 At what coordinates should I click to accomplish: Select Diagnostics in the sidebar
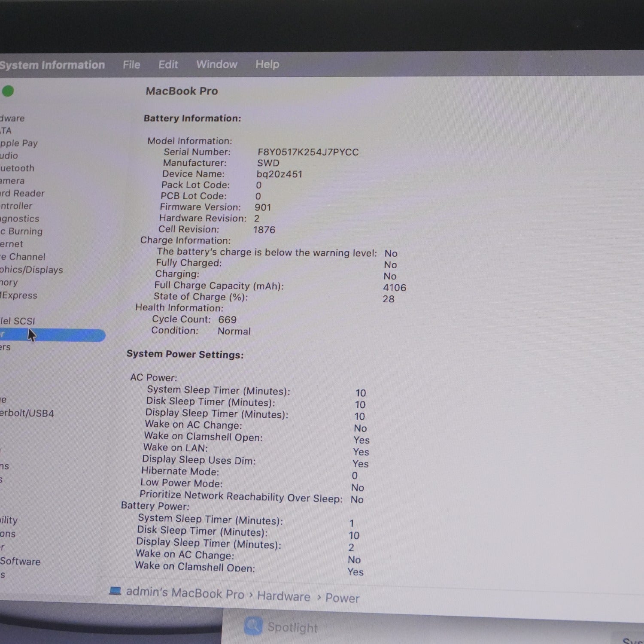20,219
